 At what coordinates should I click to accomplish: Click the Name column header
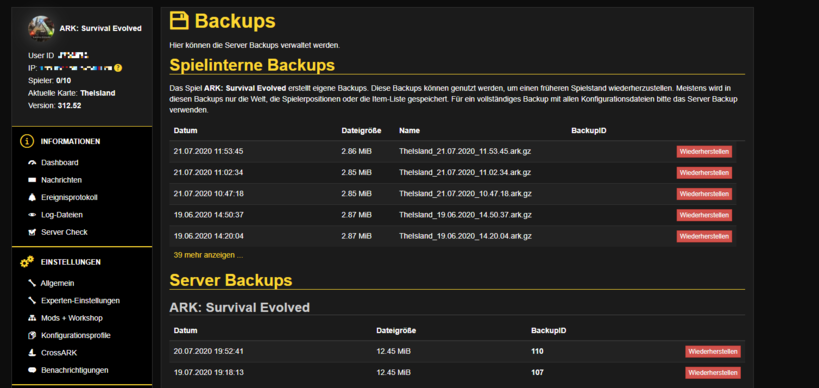tap(410, 131)
